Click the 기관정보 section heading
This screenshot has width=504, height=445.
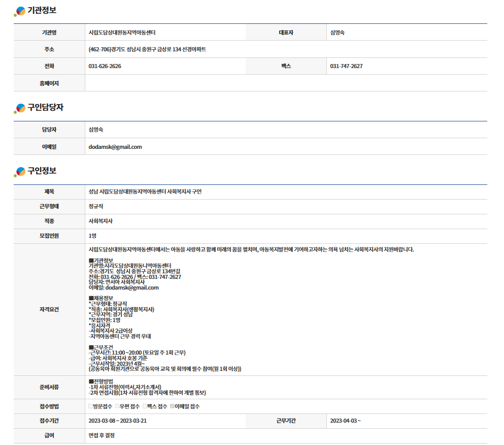click(42, 10)
